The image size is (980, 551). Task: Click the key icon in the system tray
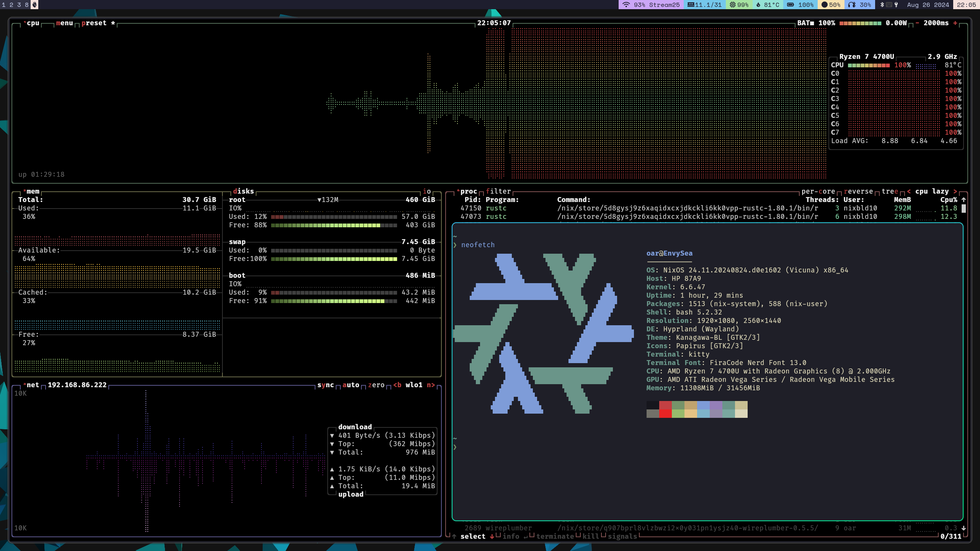click(896, 5)
